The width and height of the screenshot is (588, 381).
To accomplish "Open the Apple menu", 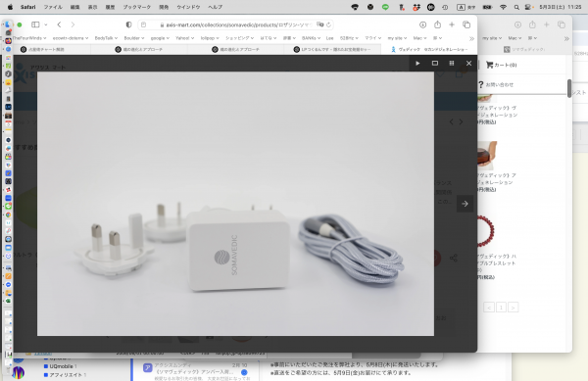I will [x=10, y=7].
